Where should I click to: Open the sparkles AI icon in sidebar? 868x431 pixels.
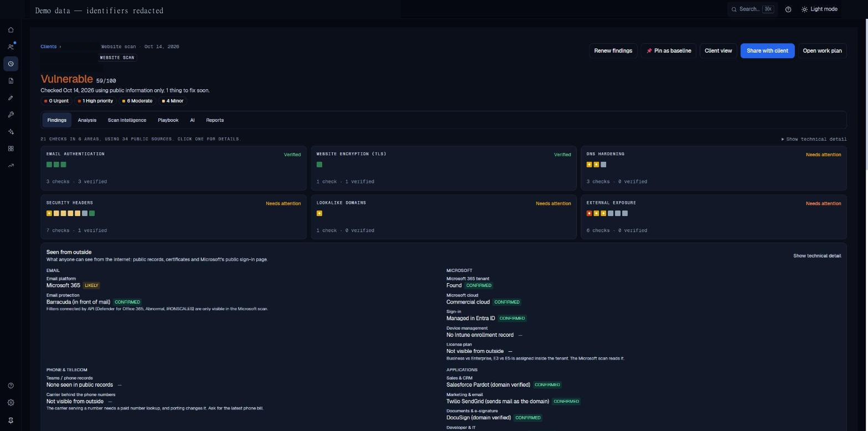(x=11, y=132)
